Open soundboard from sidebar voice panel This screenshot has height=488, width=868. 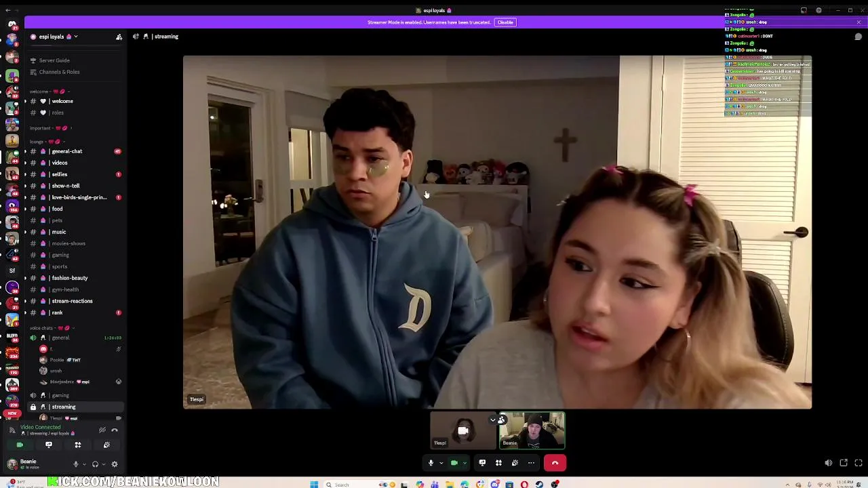click(106, 445)
